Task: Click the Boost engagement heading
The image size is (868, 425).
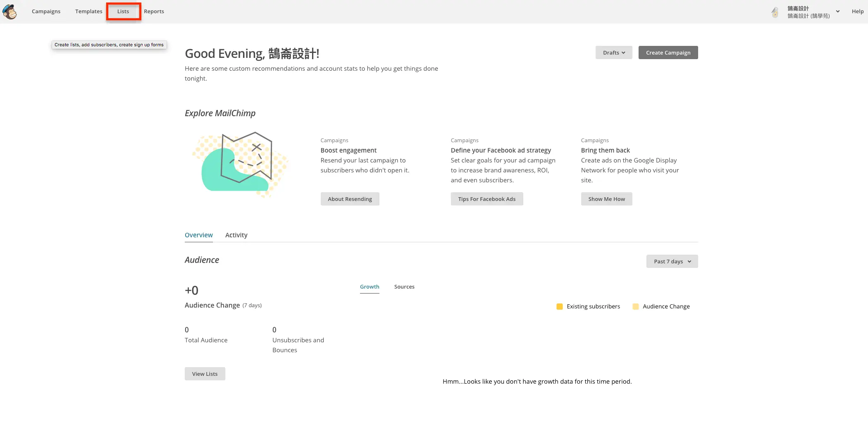Action: (348, 150)
